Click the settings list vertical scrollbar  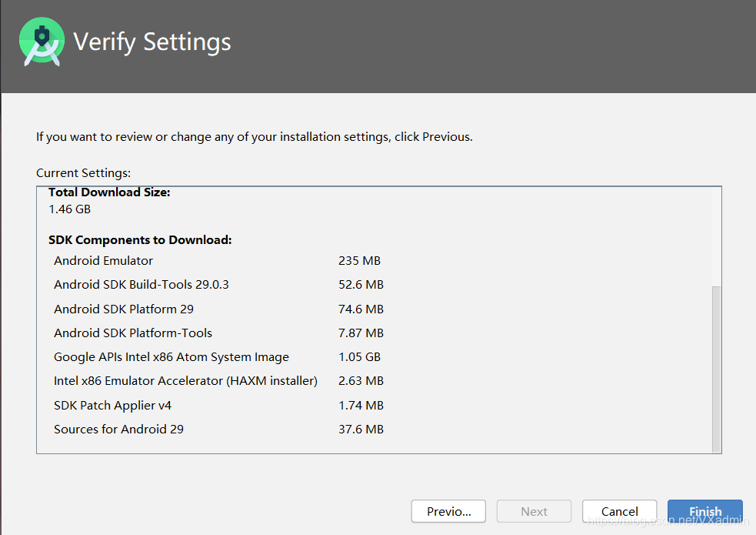(x=717, y=369)
